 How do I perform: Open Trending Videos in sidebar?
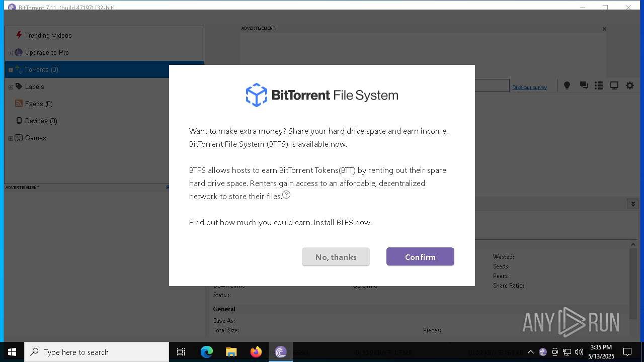(x=48, y=35)
